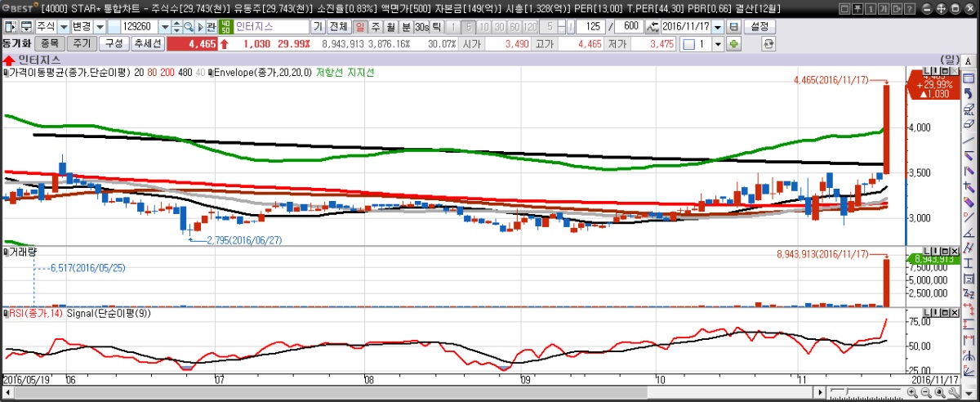The width and height of the screenshot is (980, 402).
Task: Select the '주기' tab
Action: click(x=81, y=43)
